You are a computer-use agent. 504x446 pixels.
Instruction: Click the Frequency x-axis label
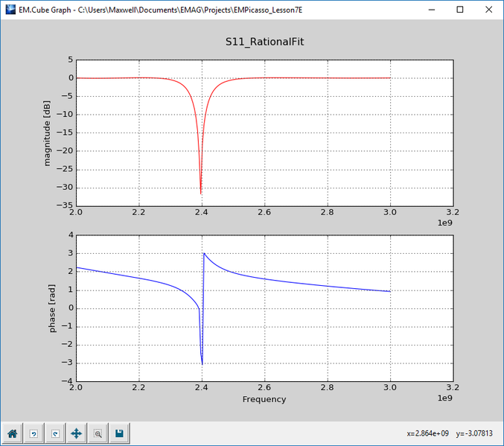point(264,399)
